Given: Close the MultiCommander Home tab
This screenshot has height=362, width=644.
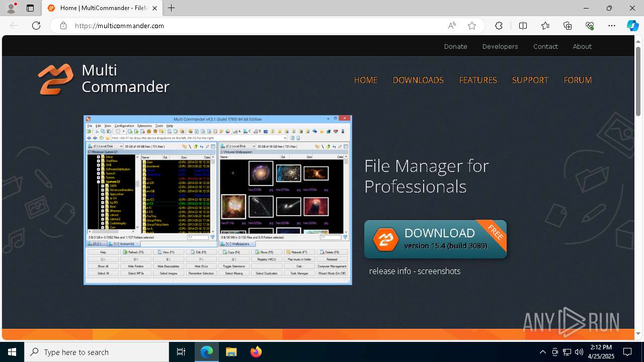Looking at the screenshot, I should click(154, 8).
